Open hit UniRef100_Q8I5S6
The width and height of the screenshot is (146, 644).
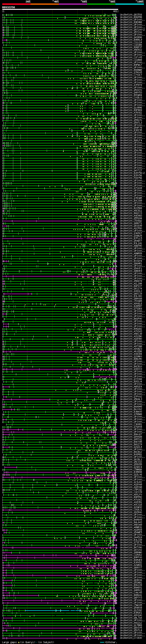[131, 15]
